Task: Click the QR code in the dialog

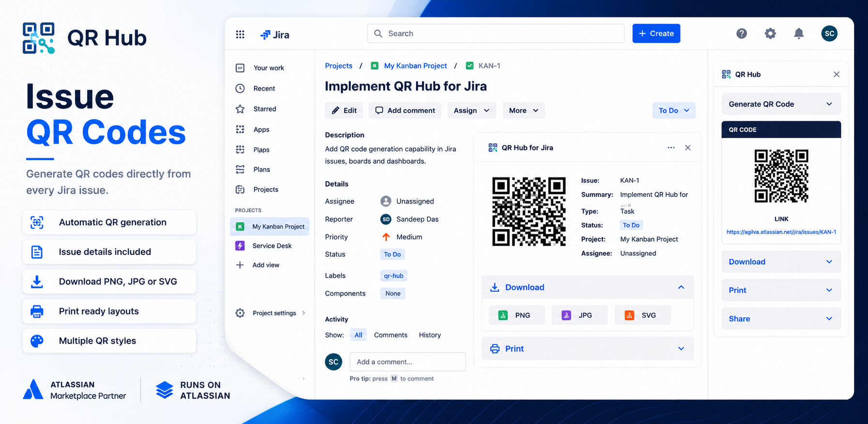Action: coord(529,212)
